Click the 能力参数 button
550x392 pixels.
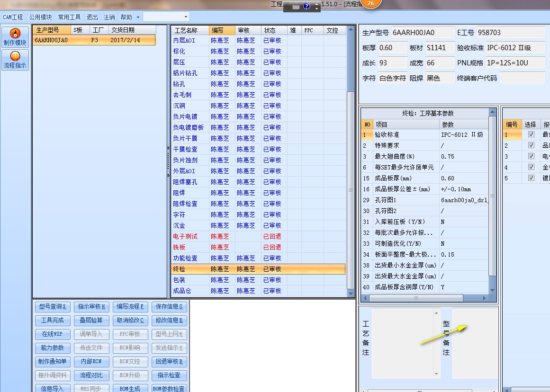(53, 348)
